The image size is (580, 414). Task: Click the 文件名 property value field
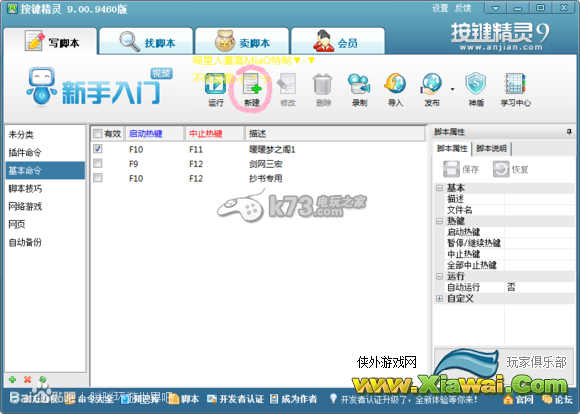539,210
